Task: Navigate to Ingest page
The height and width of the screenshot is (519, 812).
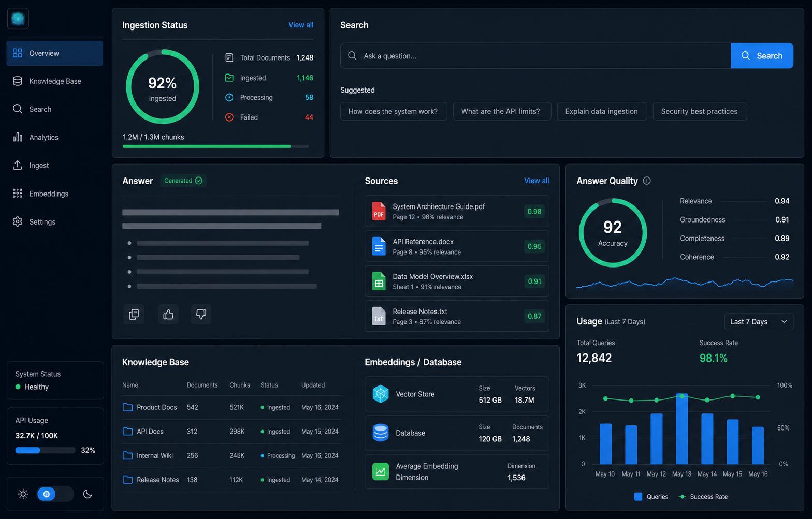Action: tap(54, 166)
